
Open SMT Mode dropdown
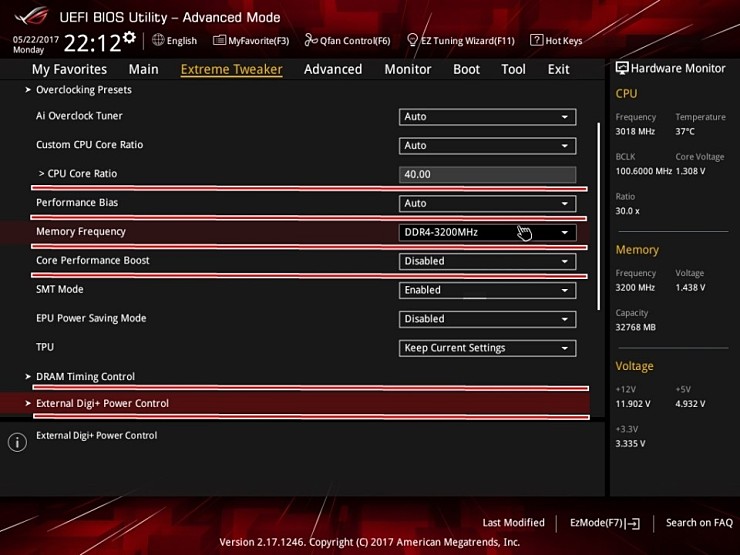point(487,290)
